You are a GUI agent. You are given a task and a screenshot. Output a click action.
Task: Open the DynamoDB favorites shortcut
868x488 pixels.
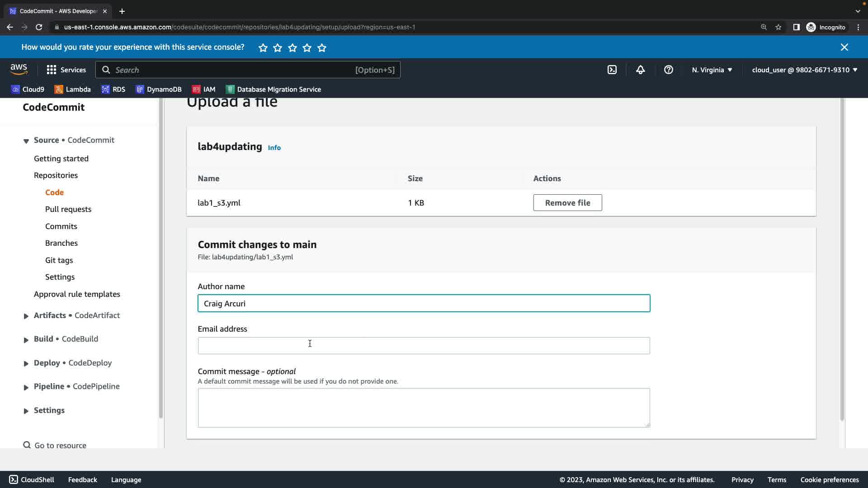tap(159, 89)
